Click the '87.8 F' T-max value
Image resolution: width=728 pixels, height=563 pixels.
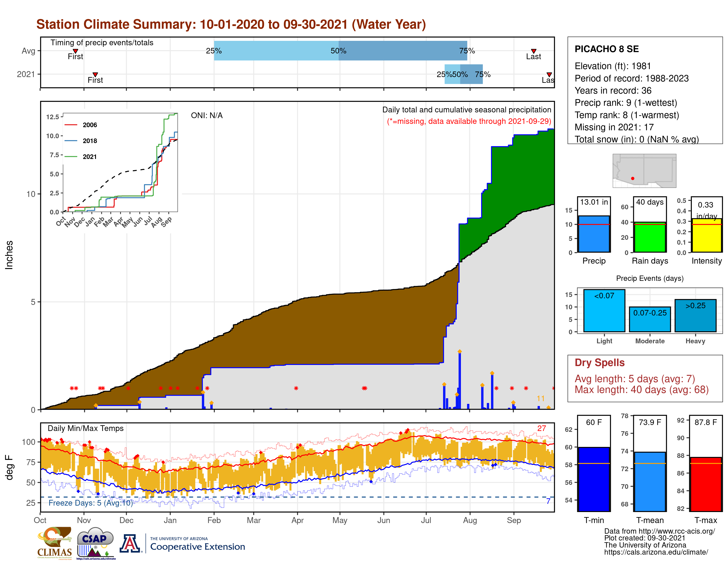pyautogui.click(x=706, y=423)
